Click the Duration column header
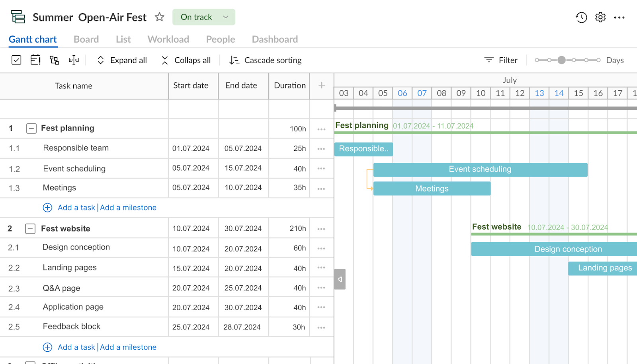This screenshot has width=637, height=364. pos(290,86)
